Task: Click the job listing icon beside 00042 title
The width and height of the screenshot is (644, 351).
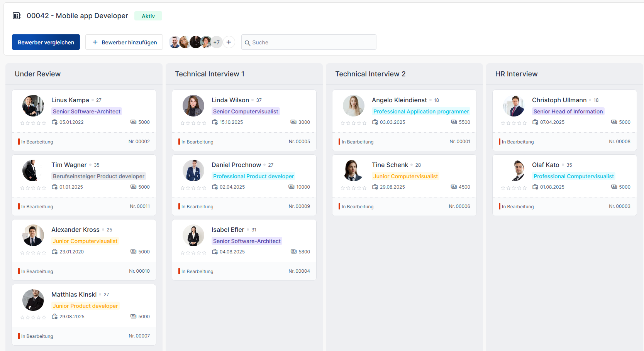Action: point(17,16)
